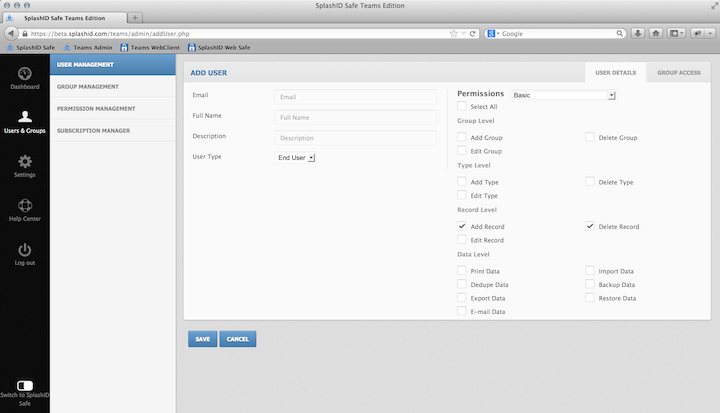Open the browser downloads arrow icon

tap(638, 34)
